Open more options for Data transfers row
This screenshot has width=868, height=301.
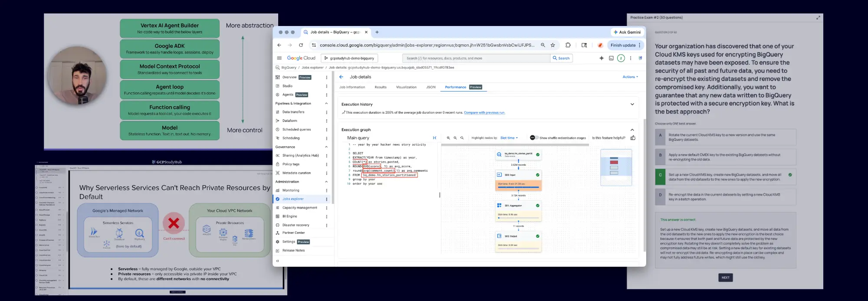coord(326,112)
